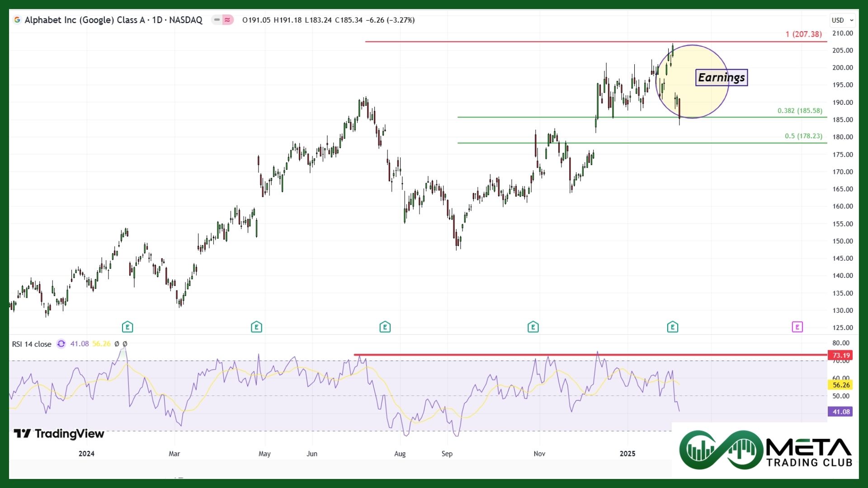Screen dimensions: 868x488
Task: Click the 210.00 price axis label
Action: pos(843,33)
